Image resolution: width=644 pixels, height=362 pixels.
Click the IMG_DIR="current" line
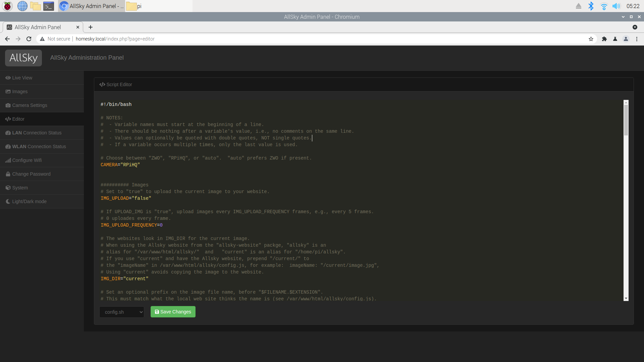[x=124, y=279]
